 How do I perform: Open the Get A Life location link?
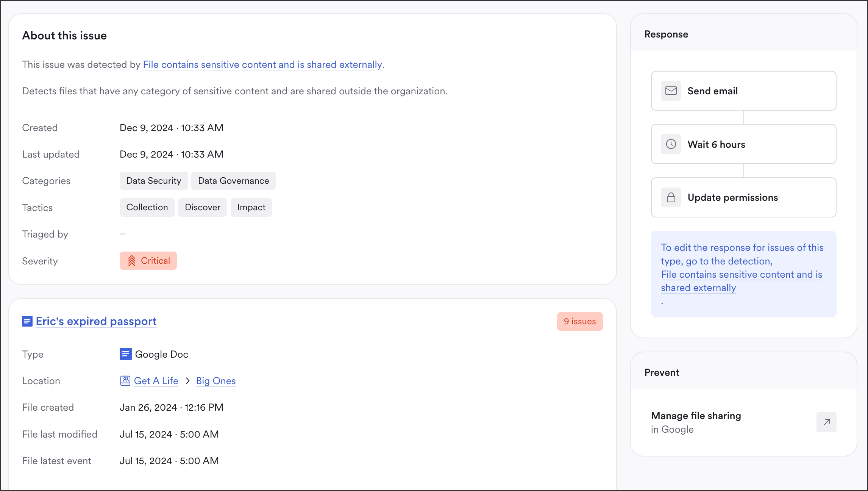click(156, 381)
